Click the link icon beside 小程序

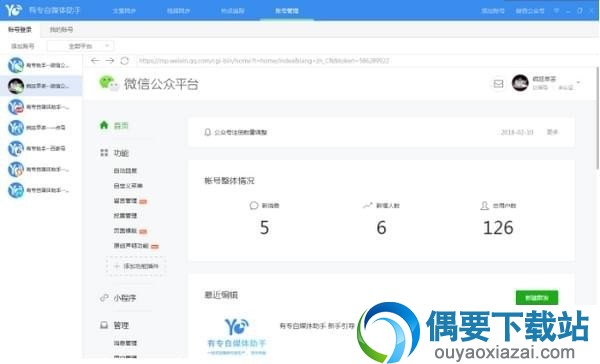tap(104, 297)
